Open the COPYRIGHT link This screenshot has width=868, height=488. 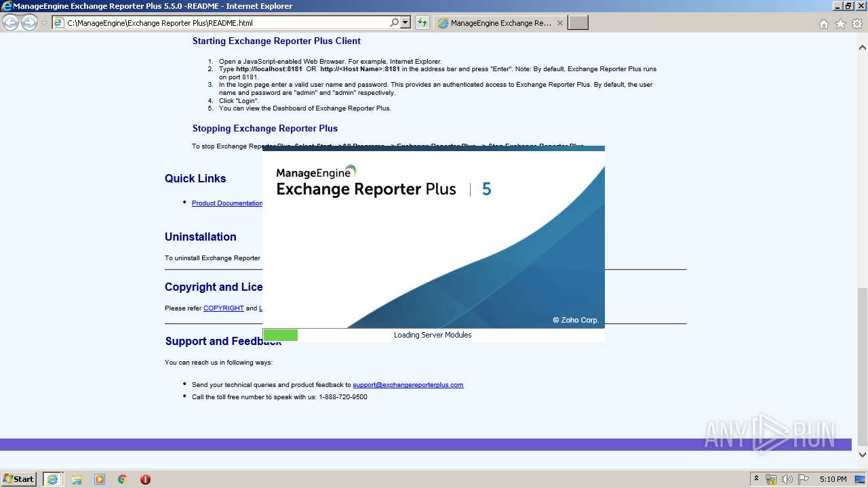224,308
